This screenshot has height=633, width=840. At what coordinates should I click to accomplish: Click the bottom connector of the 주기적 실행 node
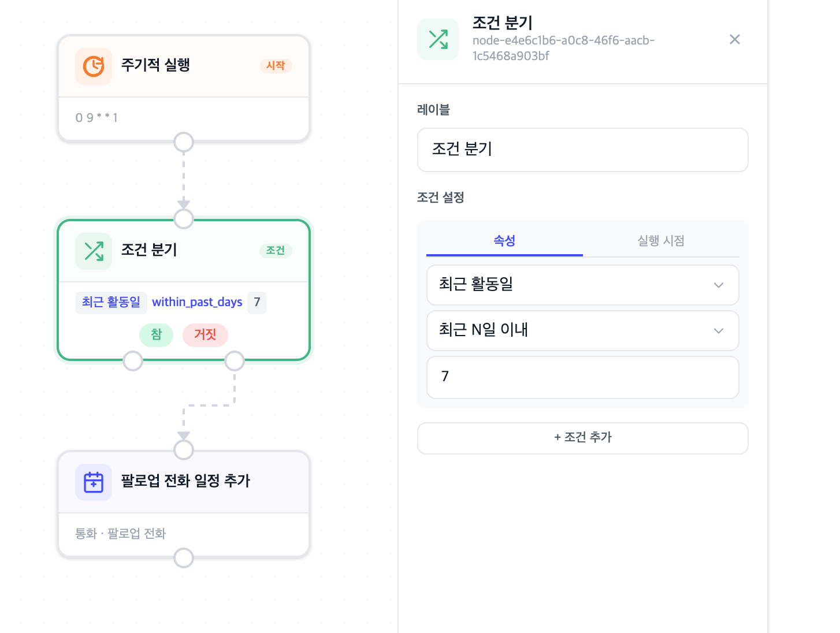(x=184, y=142)
